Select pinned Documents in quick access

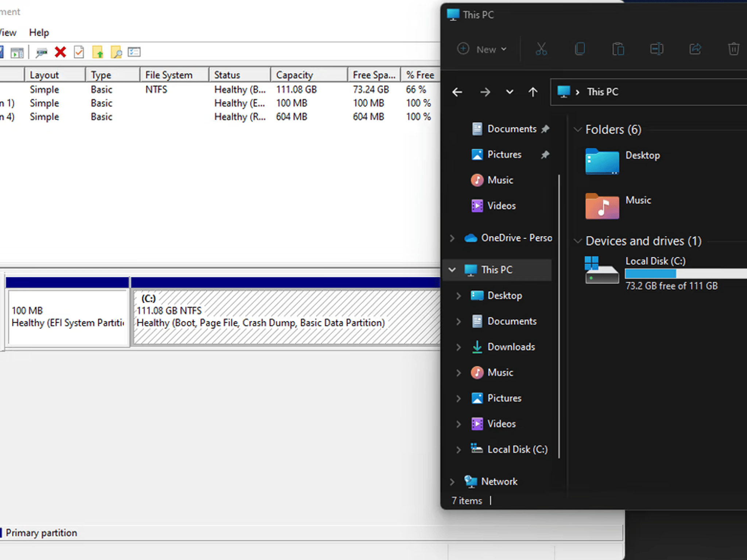coord(512,129)
